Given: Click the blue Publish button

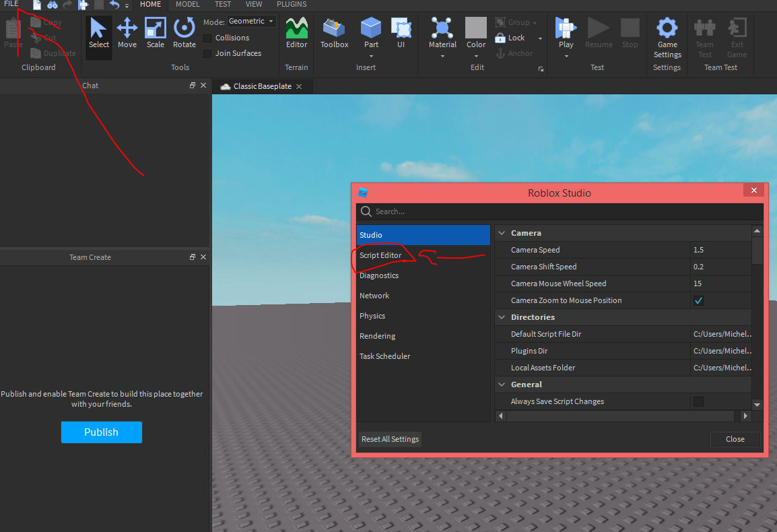Looking at the screenshot, I should pyautogui.click(x=101, y=432).
